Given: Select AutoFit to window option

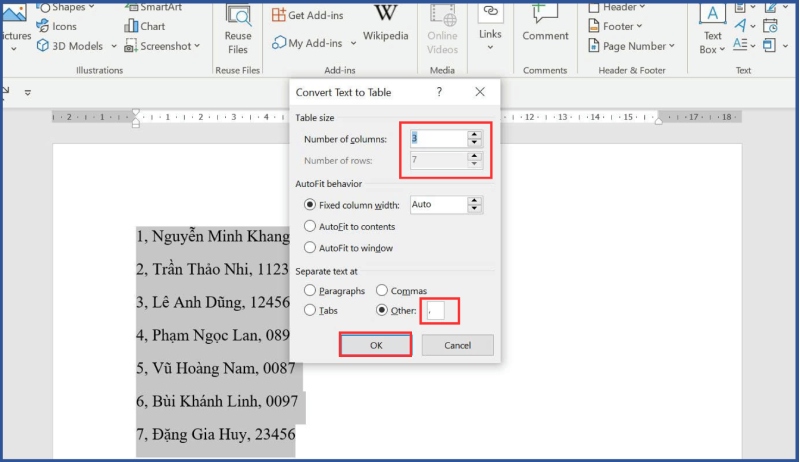Looking at the screenshot, I should [x=310, y=248].
